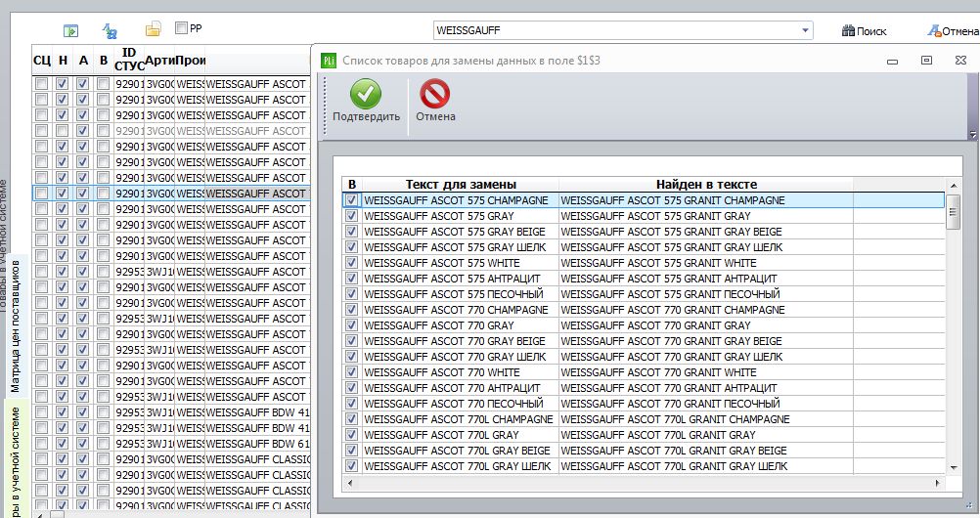Image resolution: width=980 pixels, height=518 pixels.
Task: Click the dialog resize grip corner
Action: tap(969, 505)
